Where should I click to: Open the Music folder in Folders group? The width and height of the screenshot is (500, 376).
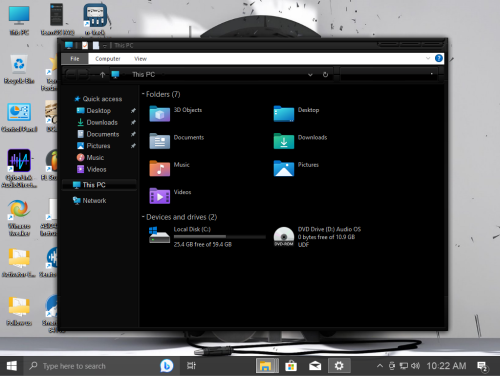click(x=159, y=168)
